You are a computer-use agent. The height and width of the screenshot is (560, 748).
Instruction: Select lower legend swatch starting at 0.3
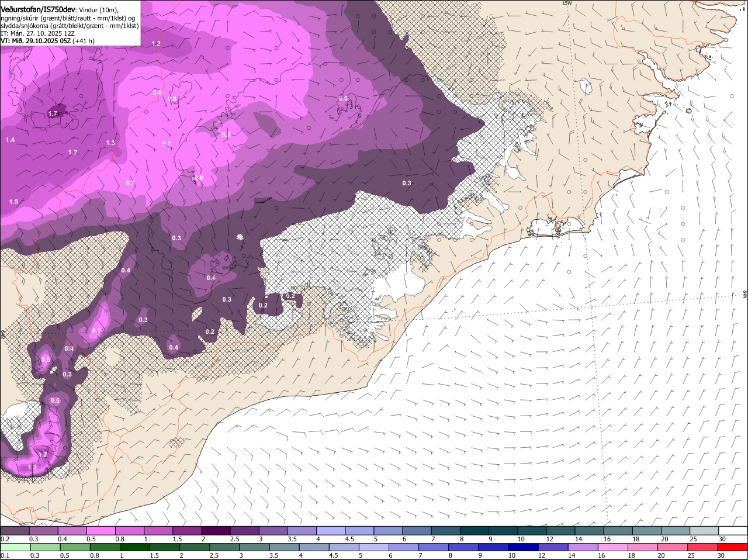44,548
